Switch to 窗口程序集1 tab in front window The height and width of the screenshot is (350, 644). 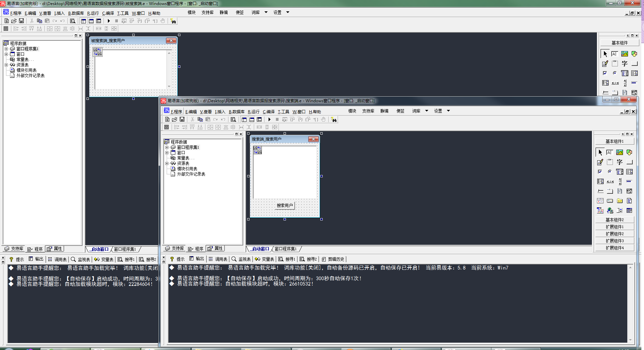[286, 249]
